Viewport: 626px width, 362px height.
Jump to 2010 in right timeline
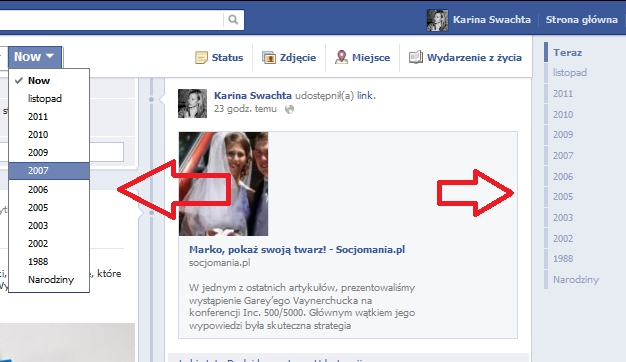coord(563,115)
